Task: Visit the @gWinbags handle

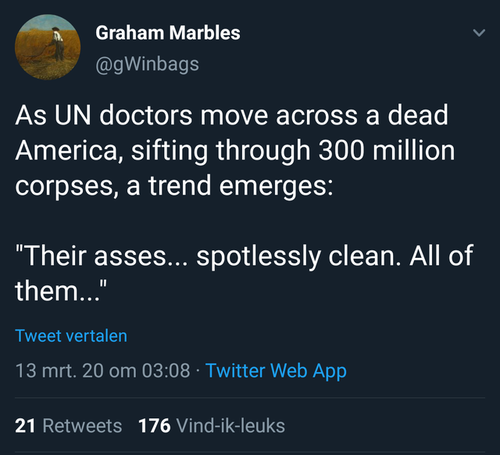Action: (x=147, y=64)
